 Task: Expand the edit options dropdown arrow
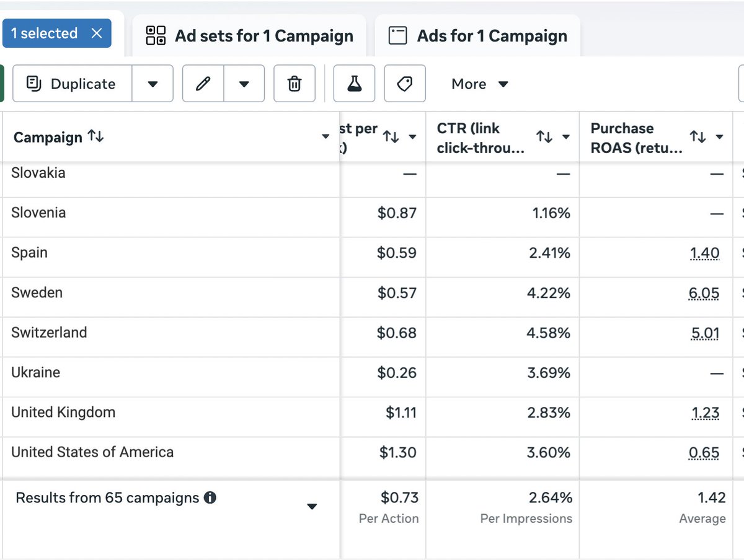click(244, 84)
